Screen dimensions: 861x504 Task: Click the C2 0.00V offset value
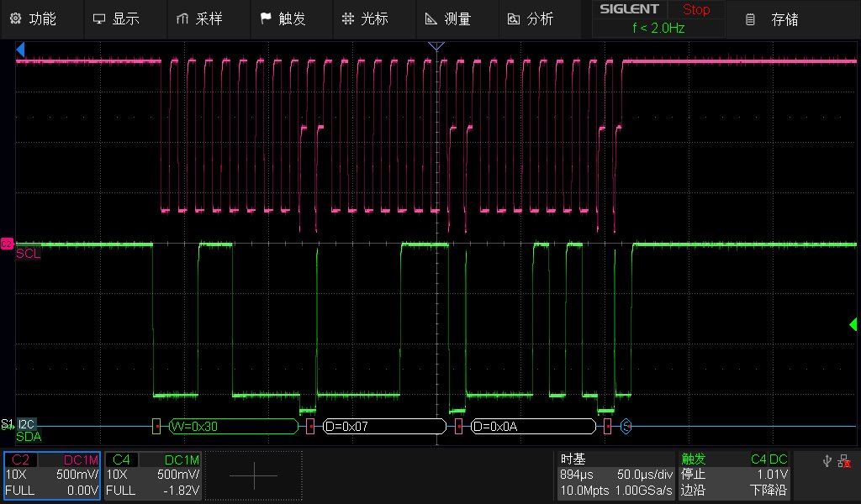82,491
